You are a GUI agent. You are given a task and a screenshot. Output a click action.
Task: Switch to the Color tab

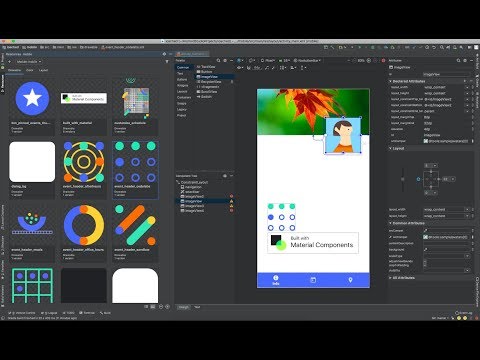[30, 70]
